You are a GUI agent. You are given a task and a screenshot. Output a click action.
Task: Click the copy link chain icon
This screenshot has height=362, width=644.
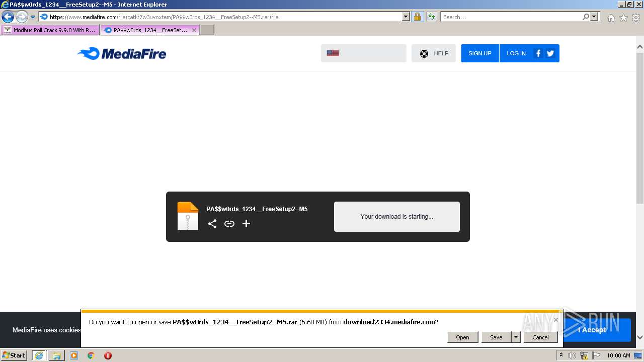[229, 224]
